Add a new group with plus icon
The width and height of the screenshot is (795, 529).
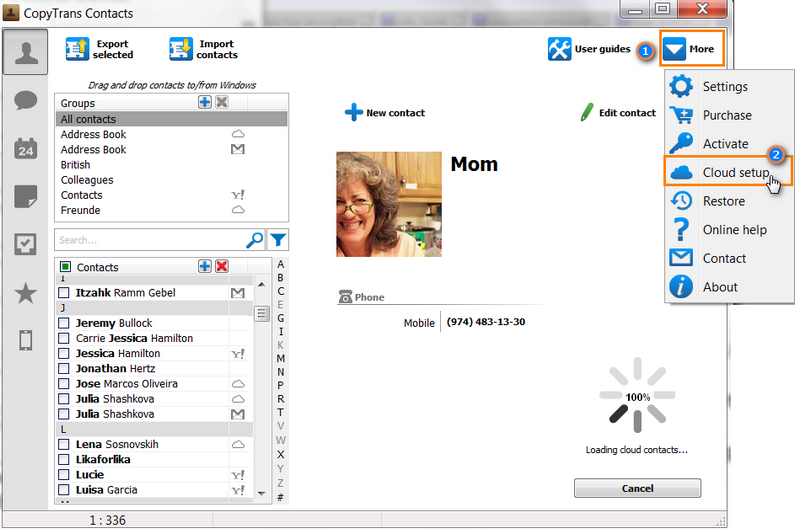pos(205,102)
